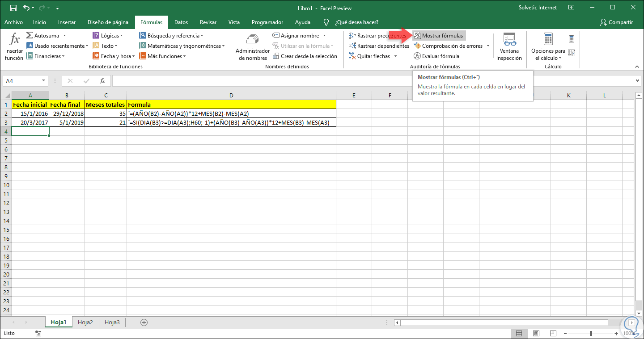The height and width of the screenshot is (339, 644).
Task: Click the Save icon in title bar
Action: 13,8
